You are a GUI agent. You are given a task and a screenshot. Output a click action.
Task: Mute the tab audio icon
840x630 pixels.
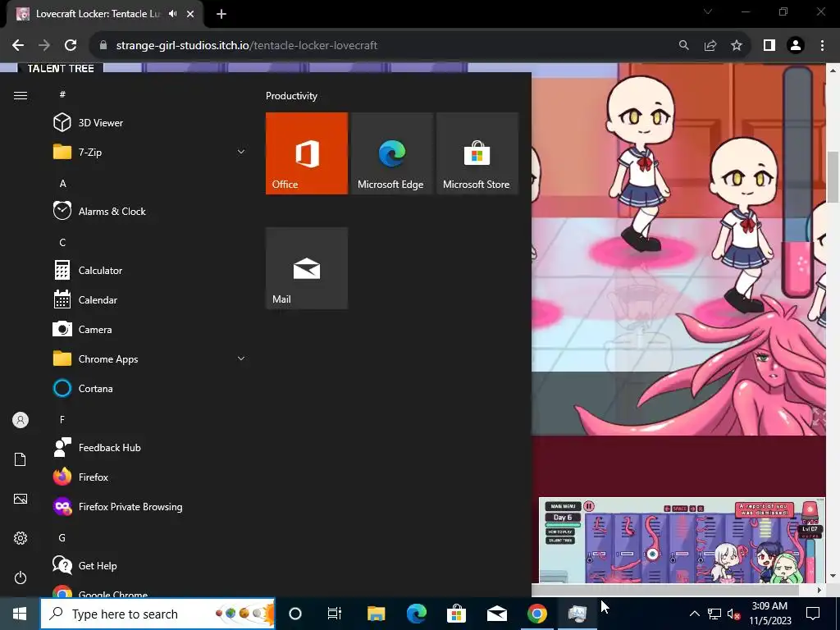pos(172,14)
